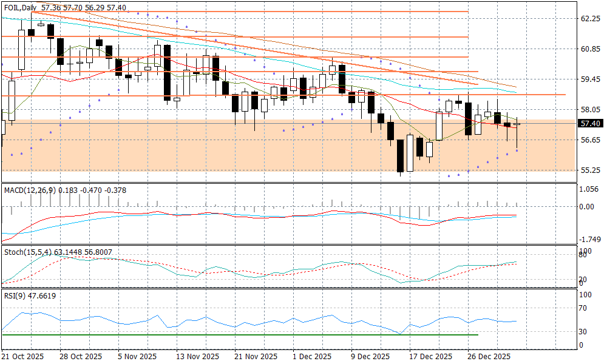
Task: Pick the 13 Nov 2025 date label
Action: pyautogui.click(x=197, y=356)
